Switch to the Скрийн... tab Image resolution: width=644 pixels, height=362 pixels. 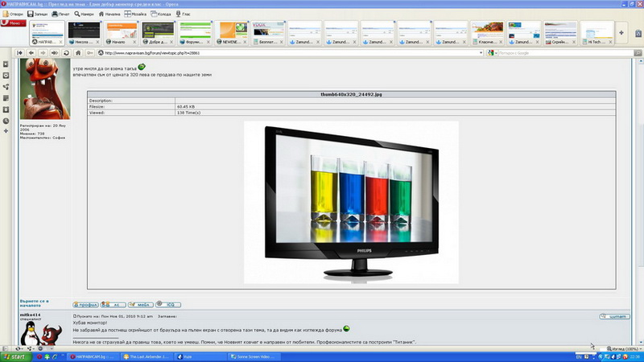tap(560, 33)
